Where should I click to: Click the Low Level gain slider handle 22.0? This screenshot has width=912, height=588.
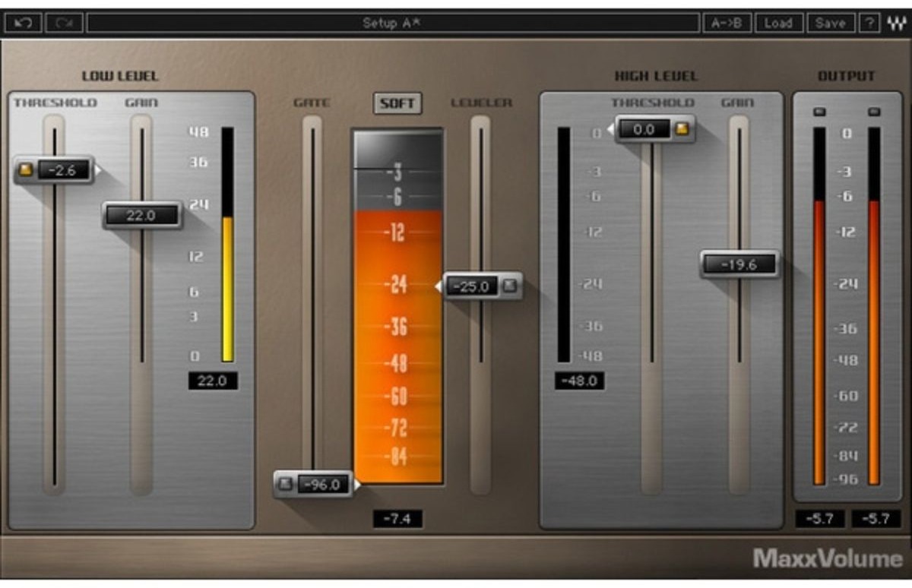(x=142, y=215)
